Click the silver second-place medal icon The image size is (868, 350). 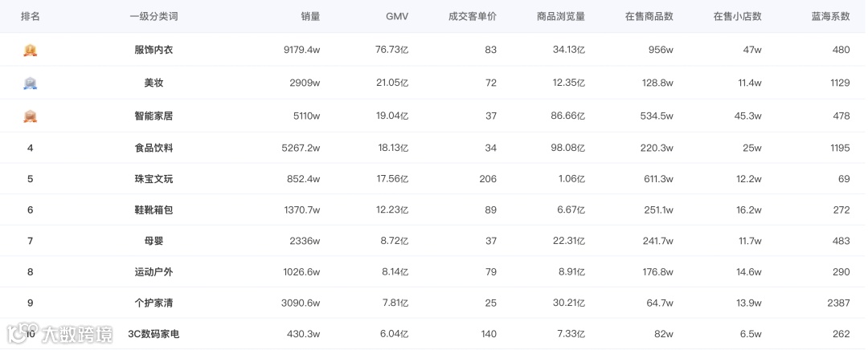point(30,83)
